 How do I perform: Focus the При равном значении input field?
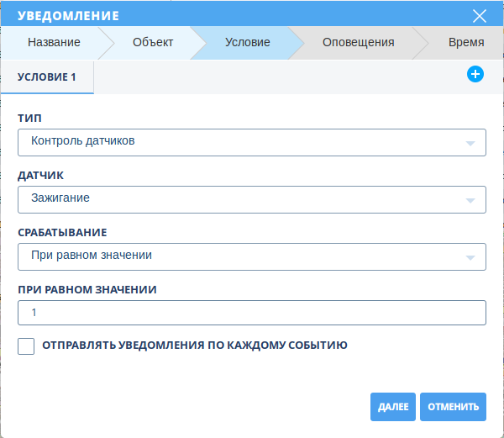(x=251, y=313)
